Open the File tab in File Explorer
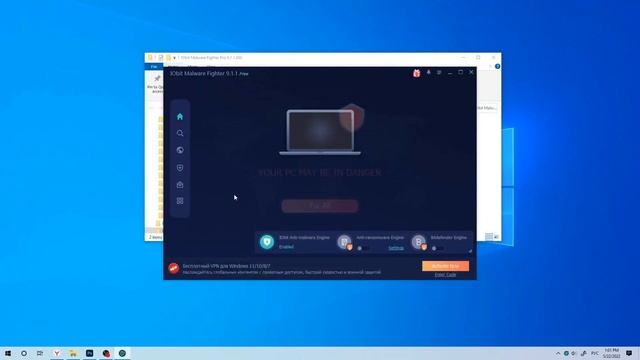The image size is (640, 360). [x=154, y=67]
